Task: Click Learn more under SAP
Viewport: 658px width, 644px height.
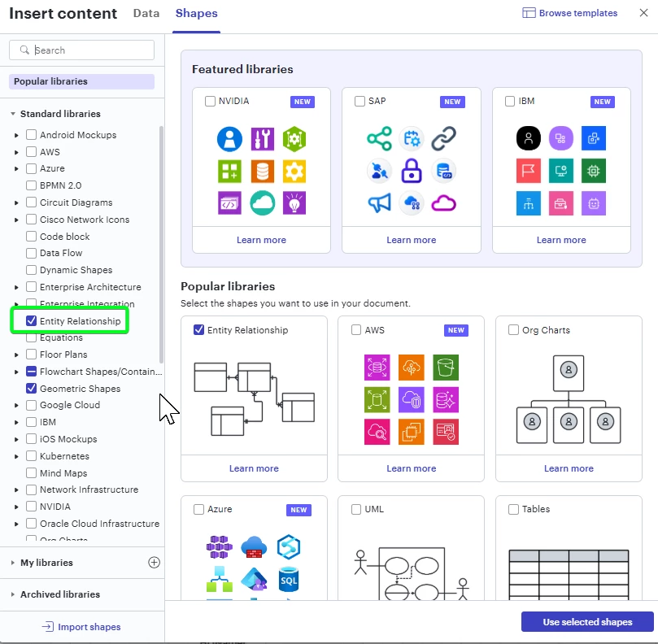Action: [412, 240]
